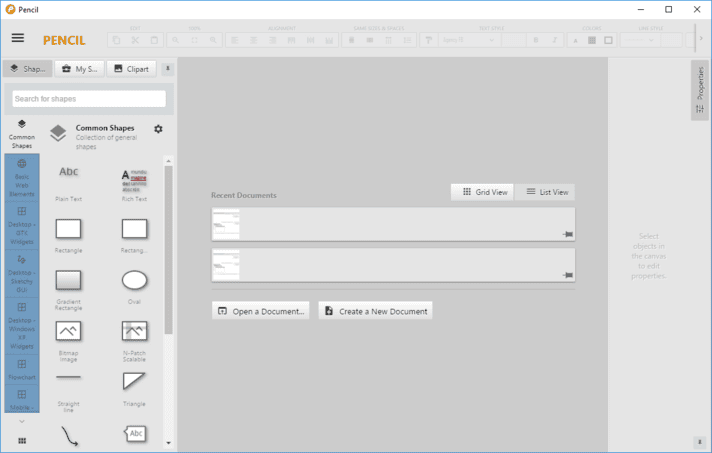The width and height of the screenshot is (712, 453).
Task: Open Common Shapes collection settings gear
Action: click(x=158, y=129)
